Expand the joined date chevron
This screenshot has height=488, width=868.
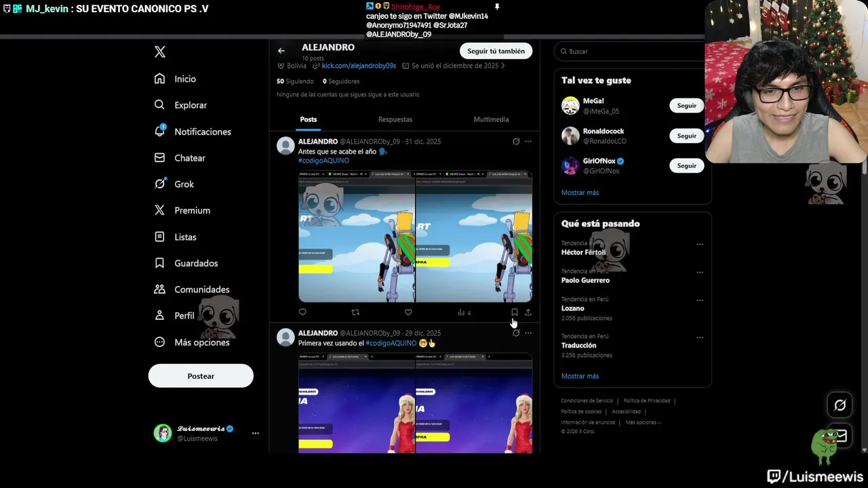pyautogui.click(x=502, y=66)
